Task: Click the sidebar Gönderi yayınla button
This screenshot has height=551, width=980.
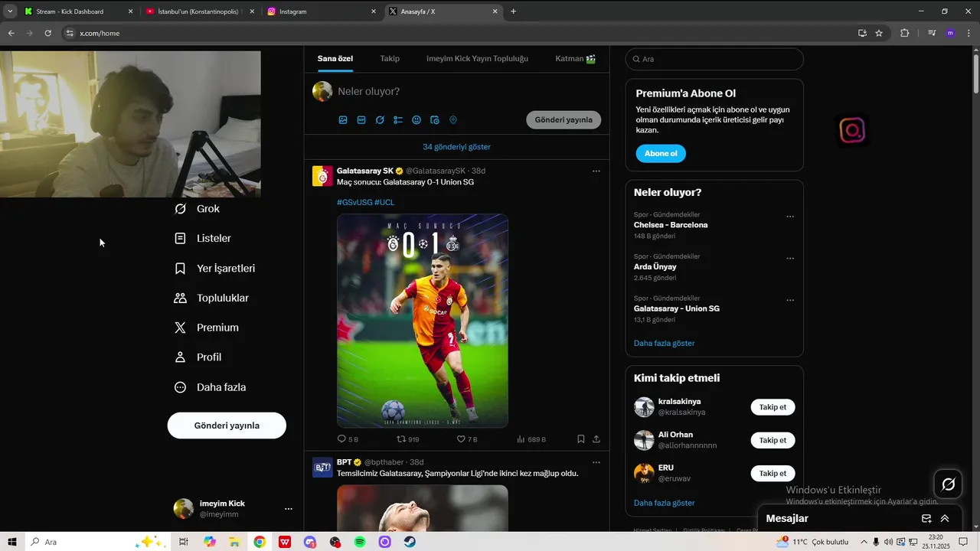Action: click(227, 425)
